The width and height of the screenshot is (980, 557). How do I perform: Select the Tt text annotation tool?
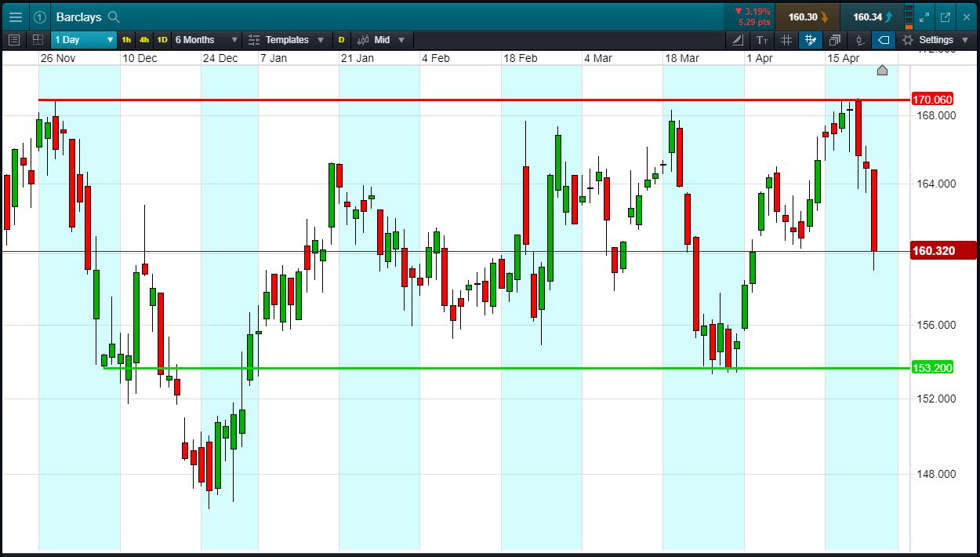pos(762,40)
